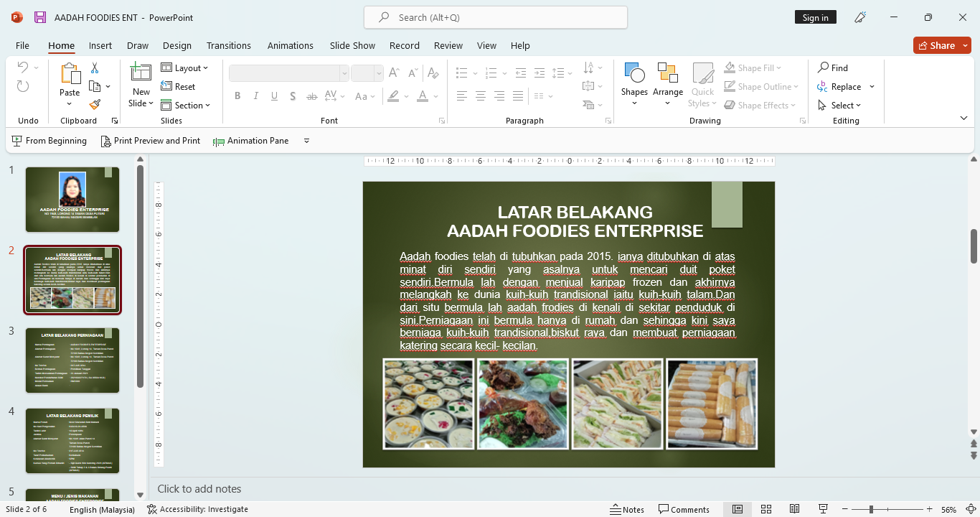Open the Slide Show tab
980x517 pixels.
(352, 45)
